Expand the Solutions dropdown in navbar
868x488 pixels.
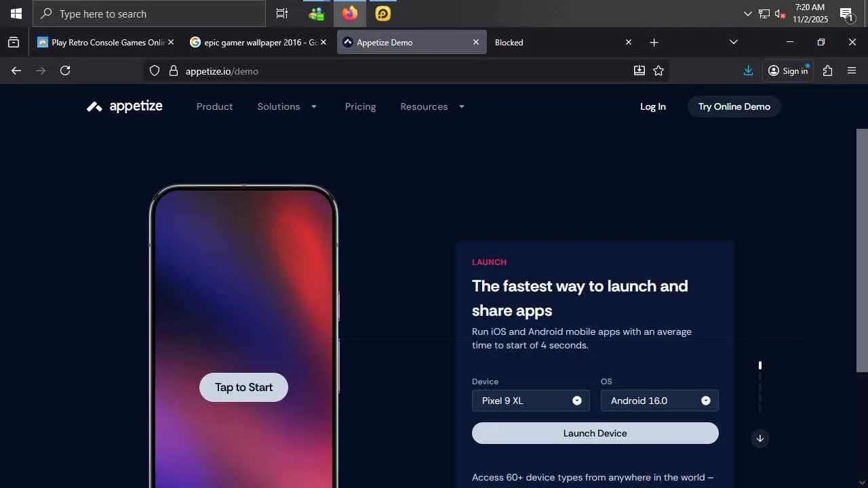pyautogui.click(x=288, y=106)
